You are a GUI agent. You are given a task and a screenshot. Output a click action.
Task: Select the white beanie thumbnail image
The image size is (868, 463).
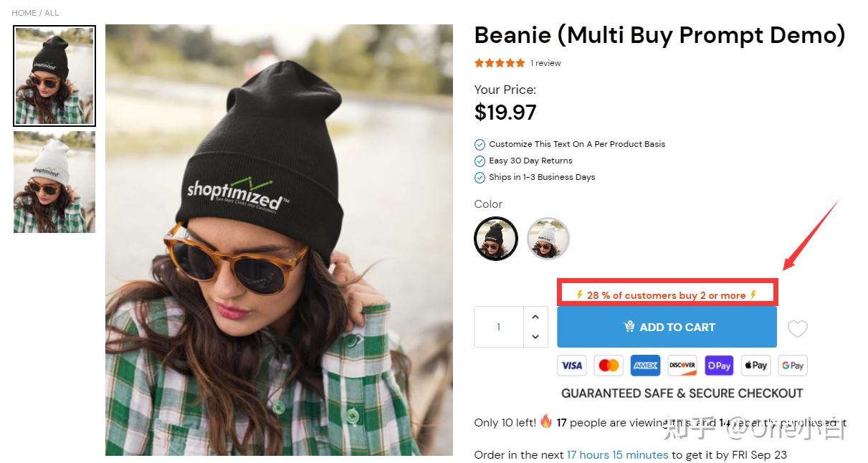(54, 182)
